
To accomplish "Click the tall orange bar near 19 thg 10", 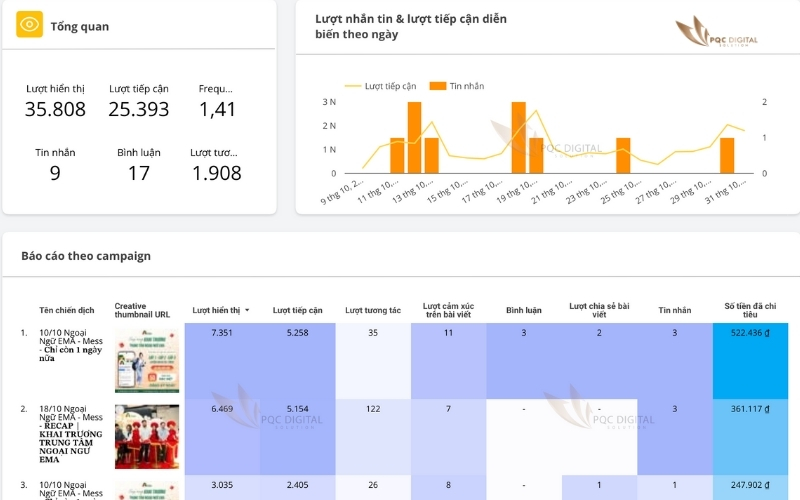I will (518, 138).
